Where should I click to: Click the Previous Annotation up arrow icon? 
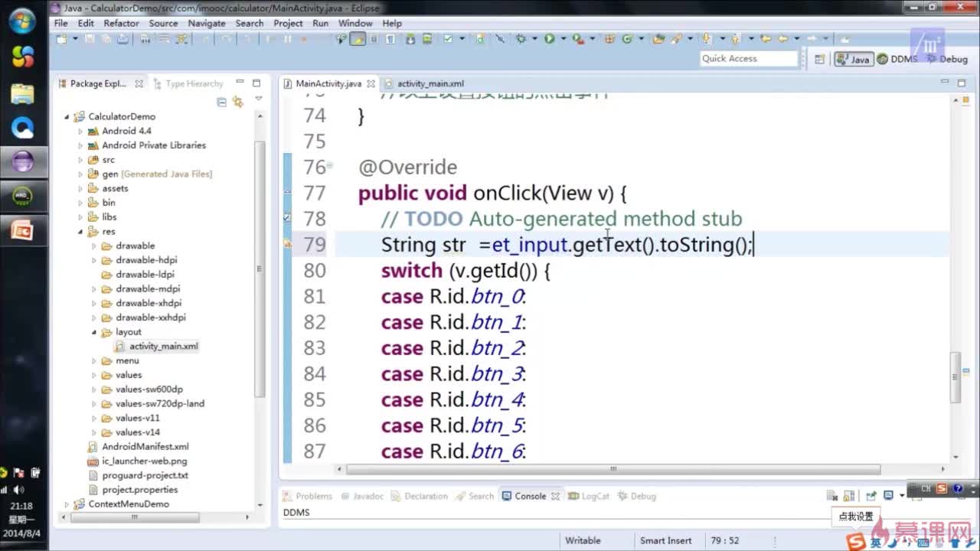point(735,39)
